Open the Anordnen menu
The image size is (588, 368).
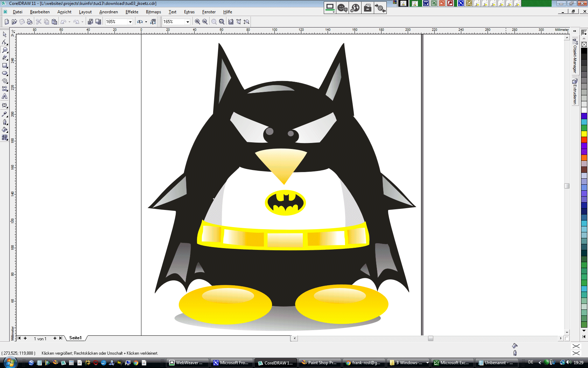(x=108, y=12)
